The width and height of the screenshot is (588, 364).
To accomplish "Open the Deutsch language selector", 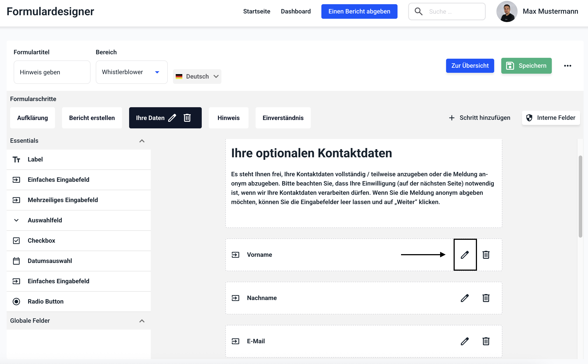I will click(x=197, y=76).
